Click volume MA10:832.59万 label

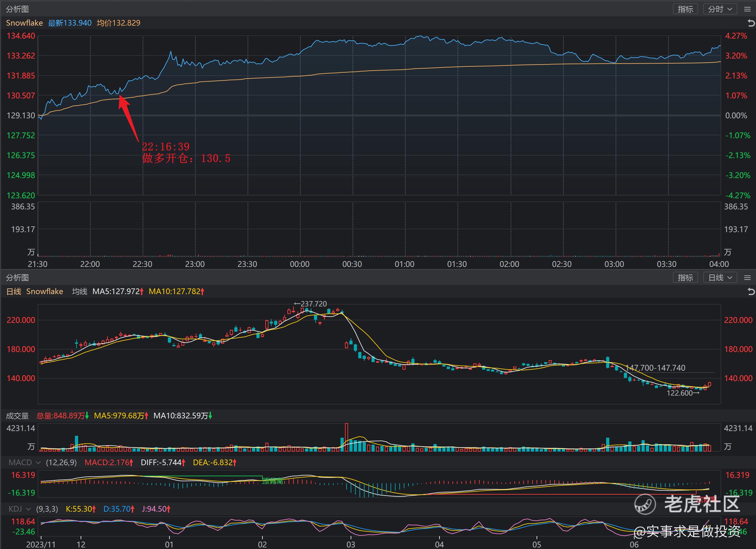[x=183, y=416]
